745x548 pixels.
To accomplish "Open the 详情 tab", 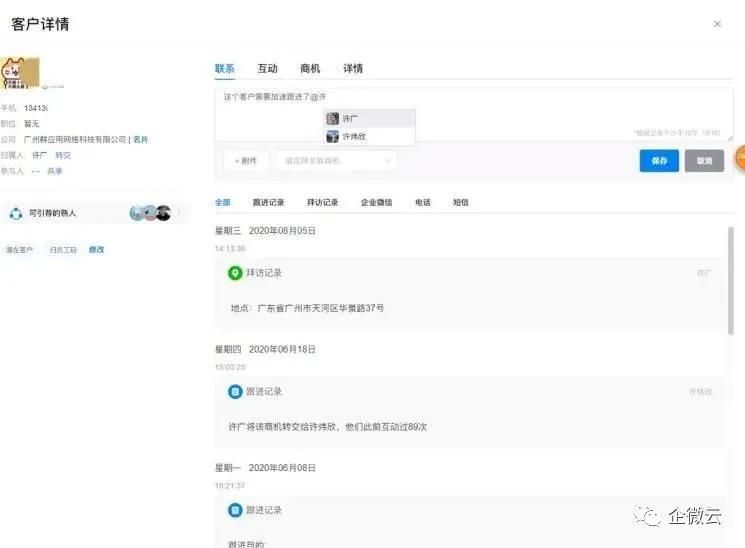I will tap(353, 69).
